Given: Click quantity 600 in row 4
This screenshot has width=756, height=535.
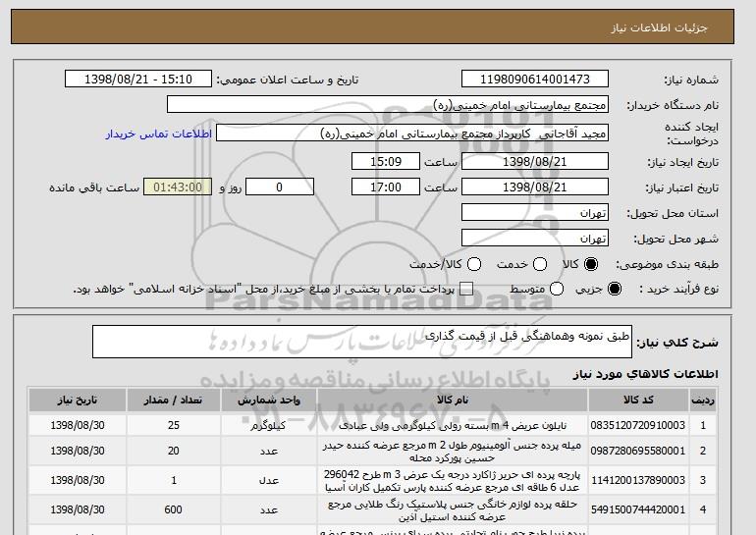Looking at the screenshot, I should 173,509.
